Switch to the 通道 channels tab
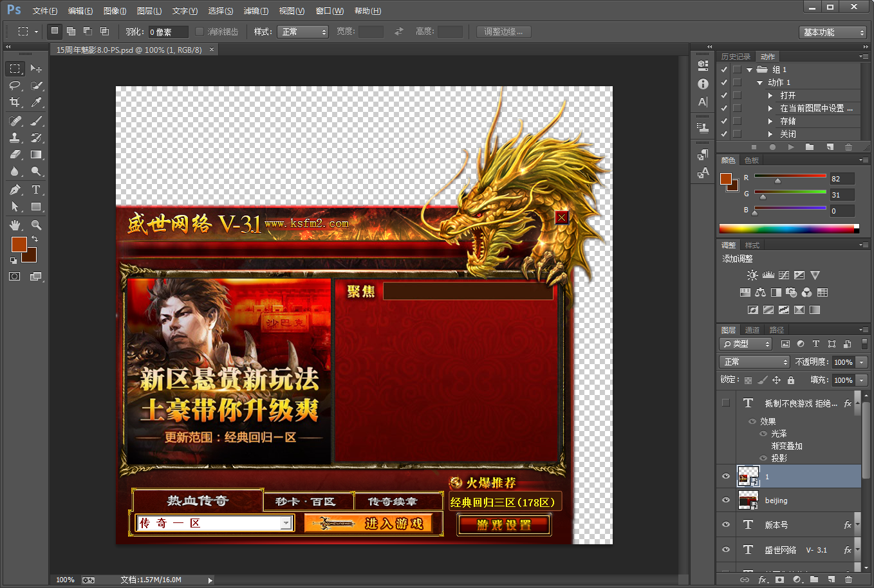The width and height of the screenshot is (874, 588). coord(752,330)
